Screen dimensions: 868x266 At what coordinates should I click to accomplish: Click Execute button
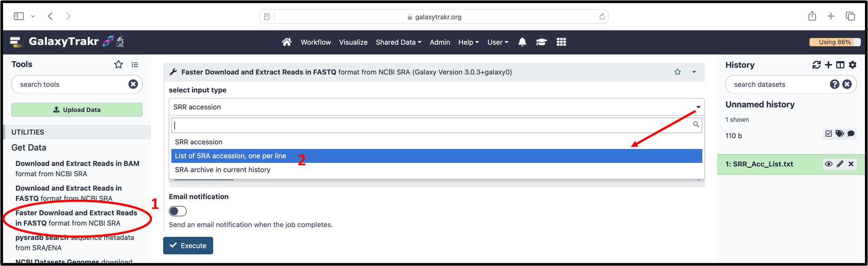pyautogui.click(x=188, y=246)
